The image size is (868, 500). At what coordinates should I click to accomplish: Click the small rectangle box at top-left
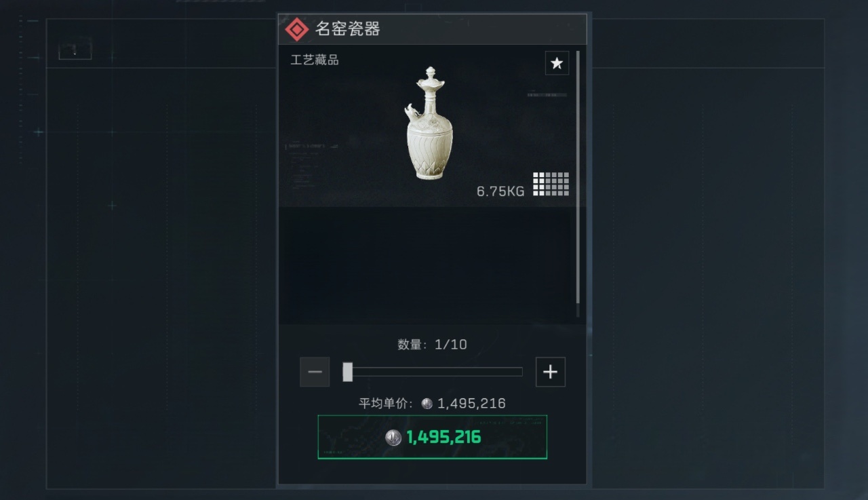[x=75, y=50]
